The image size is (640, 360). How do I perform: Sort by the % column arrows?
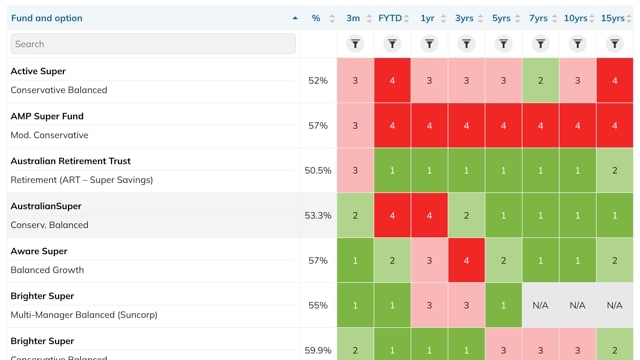tap(332, 18)
